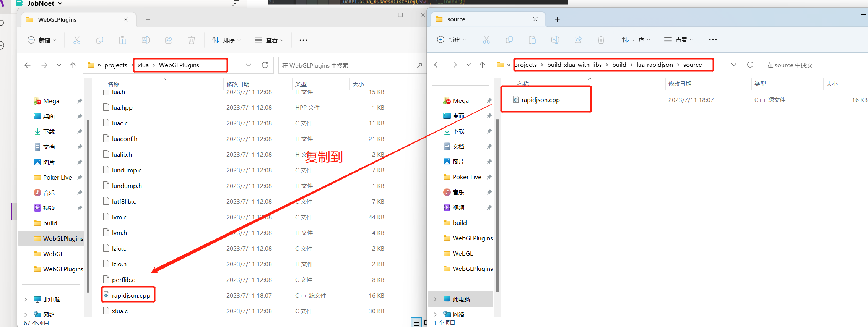Go up one folder in source window
This screenshot has width=868, height=327.
pyautogui.click(x=483, y=65)
